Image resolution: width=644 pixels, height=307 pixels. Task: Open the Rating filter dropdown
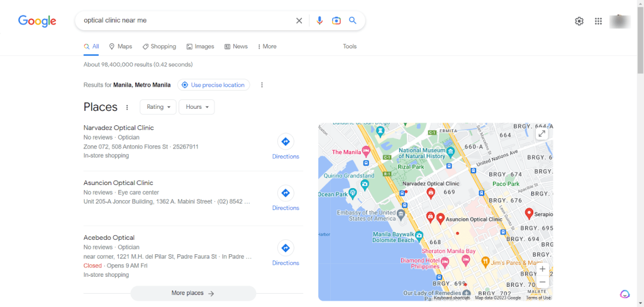pyautogui.click(x=158, y=107)
